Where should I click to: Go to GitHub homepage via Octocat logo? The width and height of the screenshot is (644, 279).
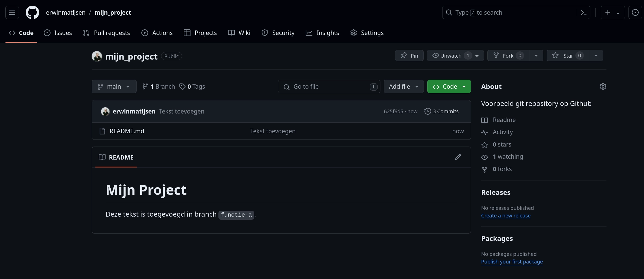(32, 12)
